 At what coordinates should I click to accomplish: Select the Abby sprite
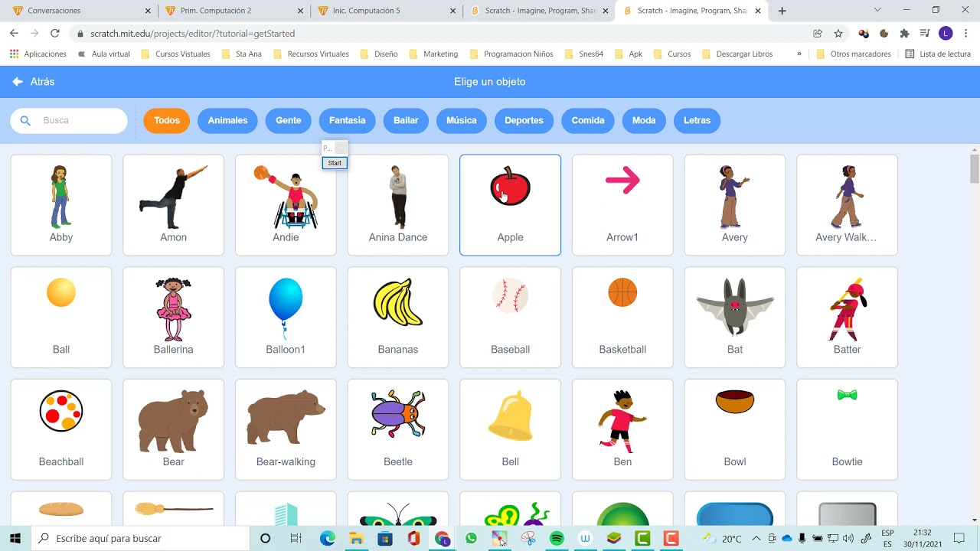pyautogui.click(x=61, y=205)
